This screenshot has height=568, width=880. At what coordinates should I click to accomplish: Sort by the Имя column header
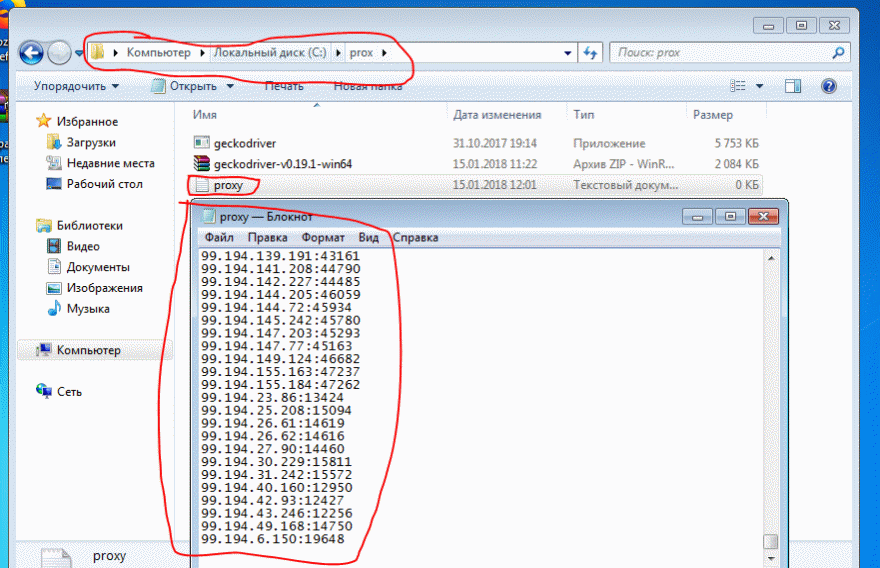205,114
